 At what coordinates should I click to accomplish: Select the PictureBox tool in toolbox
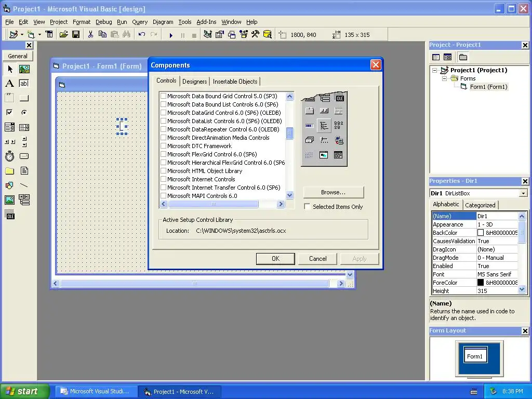coord(24,69)
